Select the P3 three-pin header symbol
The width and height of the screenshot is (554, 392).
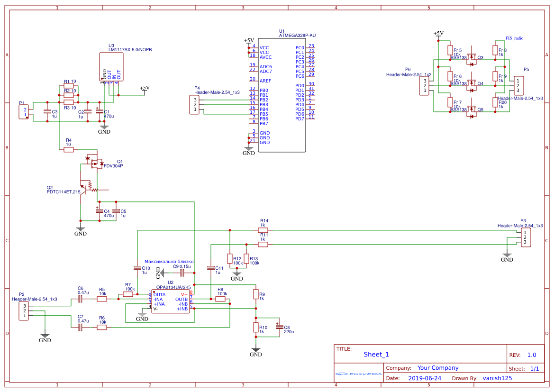coord(525,237)
